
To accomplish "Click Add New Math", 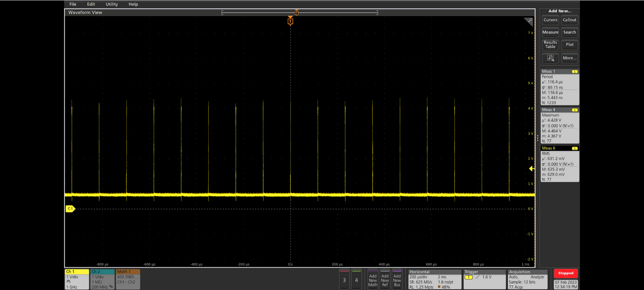I will point(373,280).
